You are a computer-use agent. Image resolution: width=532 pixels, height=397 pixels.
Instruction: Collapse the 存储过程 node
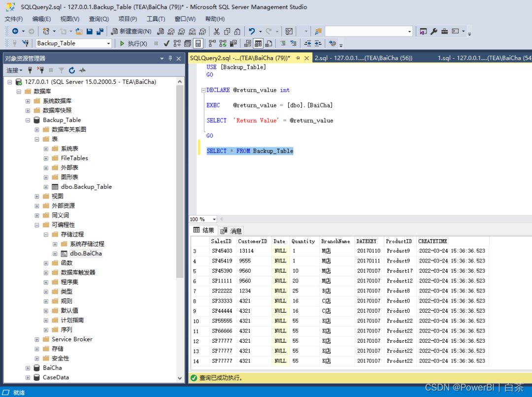(x=46, y=234)
